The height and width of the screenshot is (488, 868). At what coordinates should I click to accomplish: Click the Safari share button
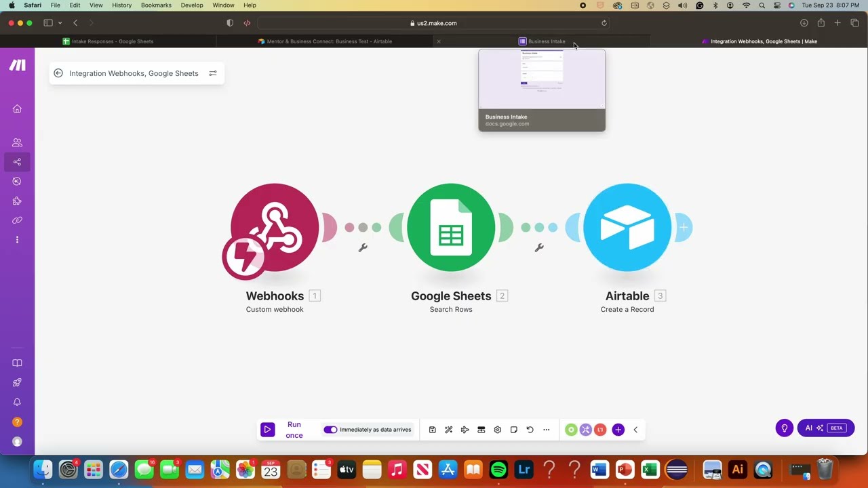pyautogui.click(x=821, y=23)
